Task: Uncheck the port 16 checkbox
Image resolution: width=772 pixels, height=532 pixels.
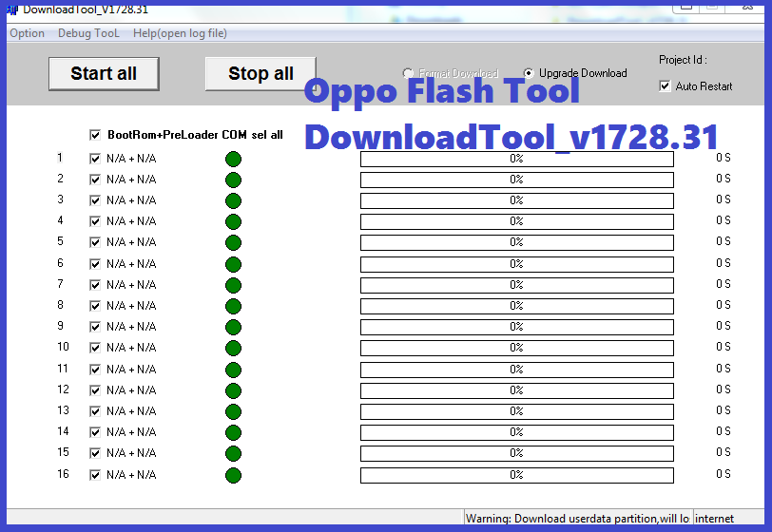Action: tap(95, 475)
